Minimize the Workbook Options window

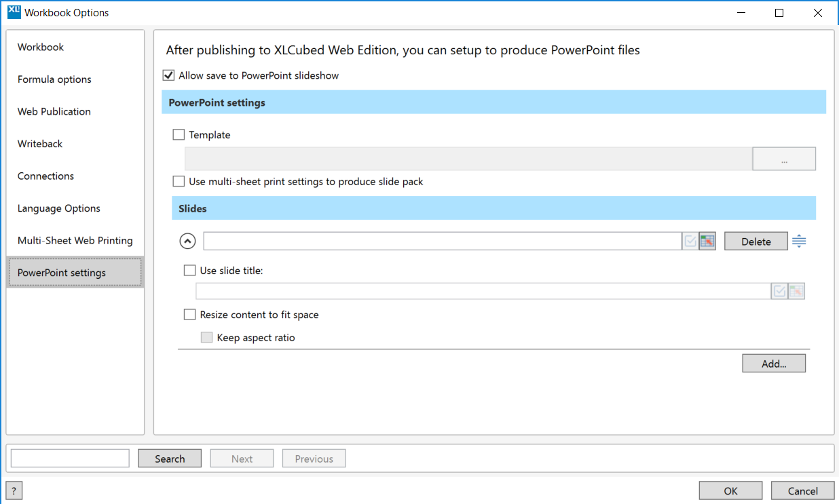(x=742, y=13)
